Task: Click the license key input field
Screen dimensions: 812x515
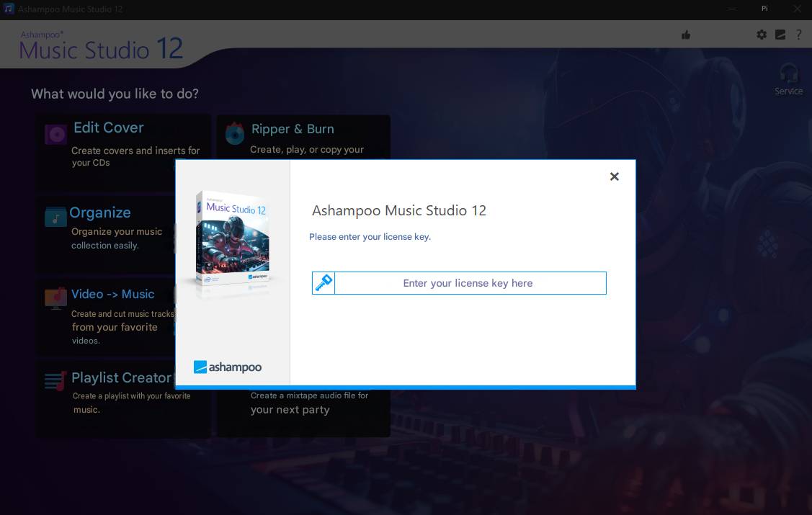Action: 470,283
